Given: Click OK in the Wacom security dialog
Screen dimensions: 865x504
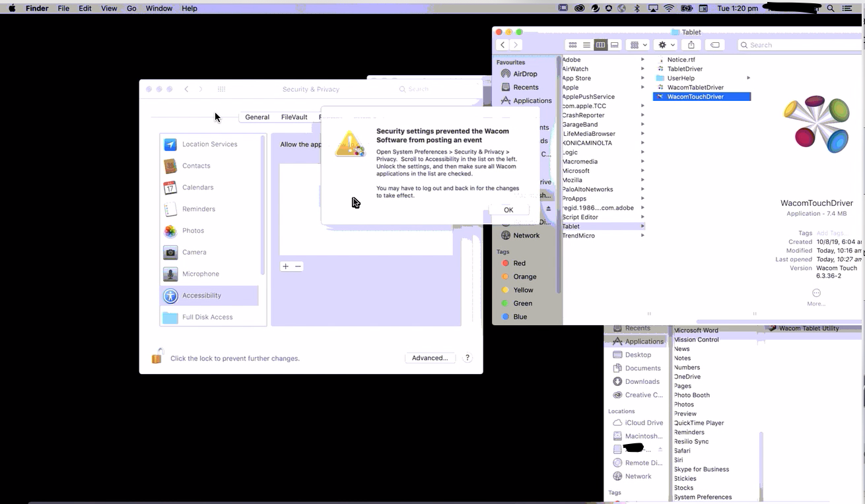Looking at the screenshot, I should click(508, 210).
